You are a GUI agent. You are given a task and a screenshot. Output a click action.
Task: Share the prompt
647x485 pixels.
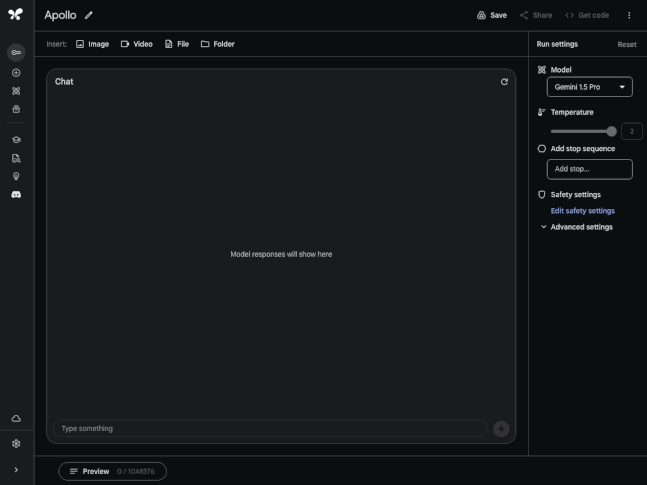pyautogui.click(x=536, y=15)
